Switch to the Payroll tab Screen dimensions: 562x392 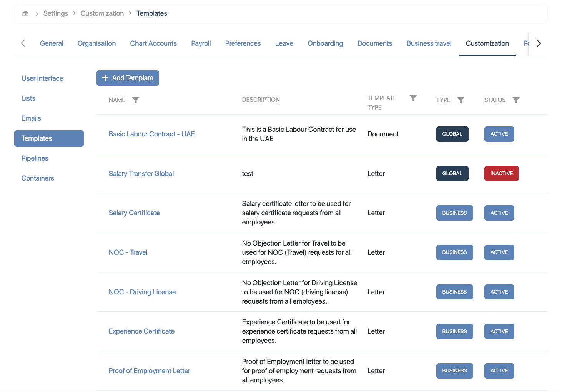pyautogui.click(x=201, y=43)
